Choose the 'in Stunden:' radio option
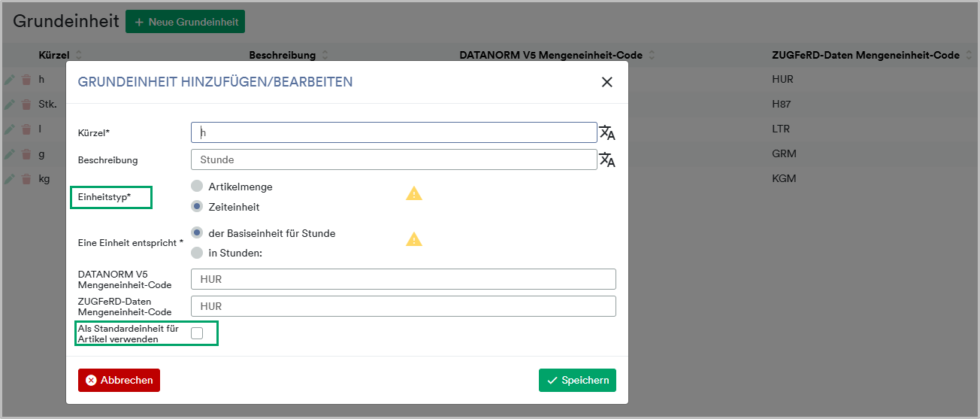The image size is (980, 419). (x=197, y=253)
